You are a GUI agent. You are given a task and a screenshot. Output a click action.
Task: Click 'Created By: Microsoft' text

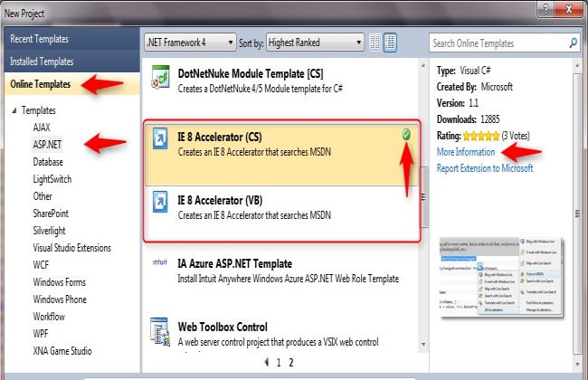click(x=474, y=87)
